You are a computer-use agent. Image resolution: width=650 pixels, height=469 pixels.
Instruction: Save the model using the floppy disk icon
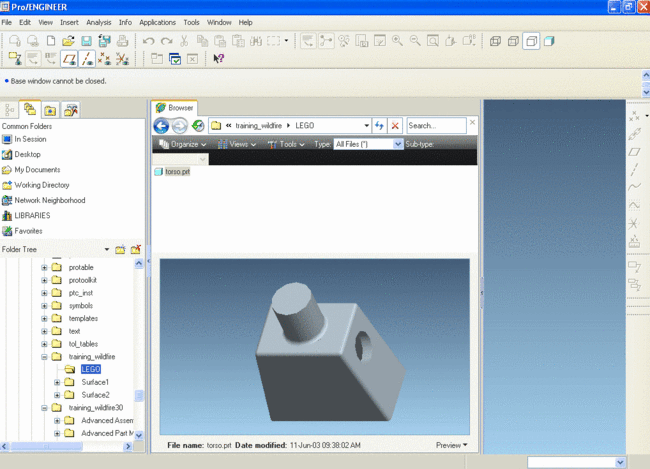point(86,41)
